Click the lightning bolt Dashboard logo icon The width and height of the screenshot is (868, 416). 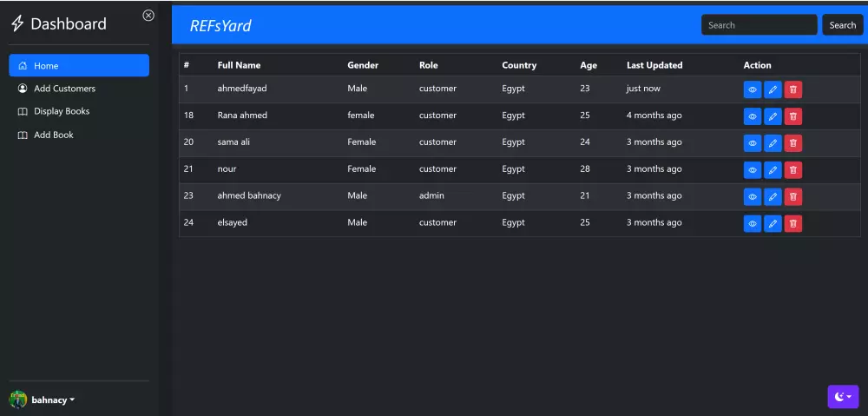pyautogui.click(x=17, y=24)
